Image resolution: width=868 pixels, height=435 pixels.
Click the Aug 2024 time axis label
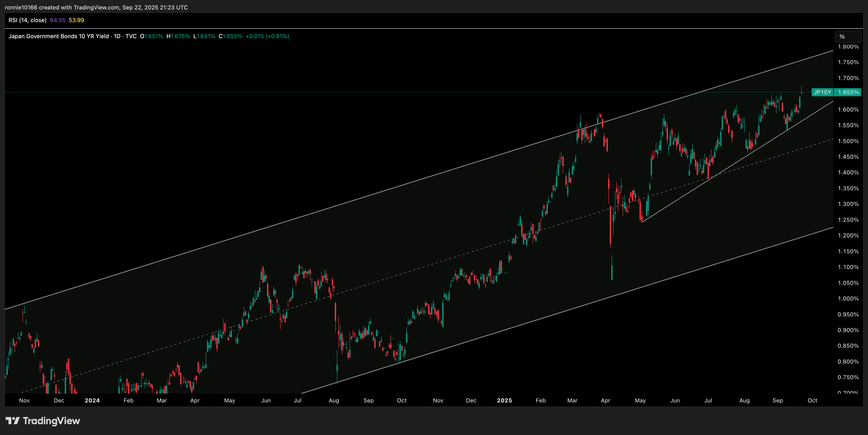pos(334,400)
